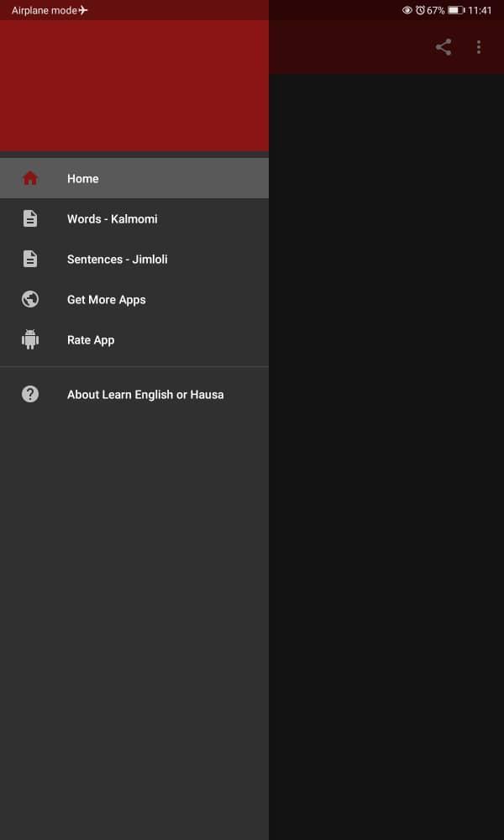The image size is (504, 840).
Task: Tap the alarm clock status icon
Action: tap(421, 10)
